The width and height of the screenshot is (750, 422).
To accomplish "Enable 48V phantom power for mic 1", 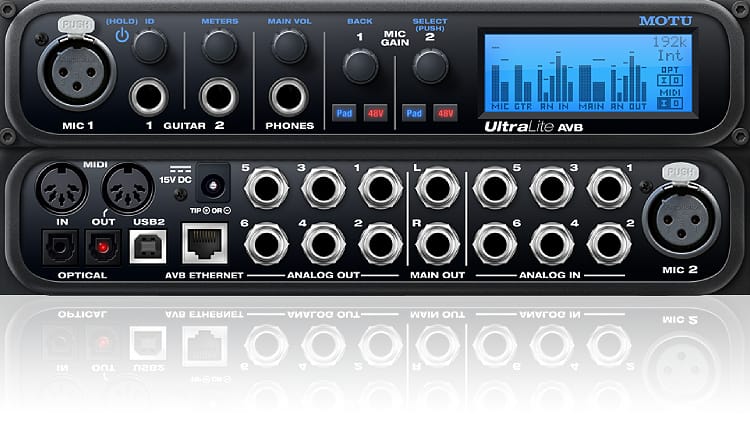I will pos(374,114).
